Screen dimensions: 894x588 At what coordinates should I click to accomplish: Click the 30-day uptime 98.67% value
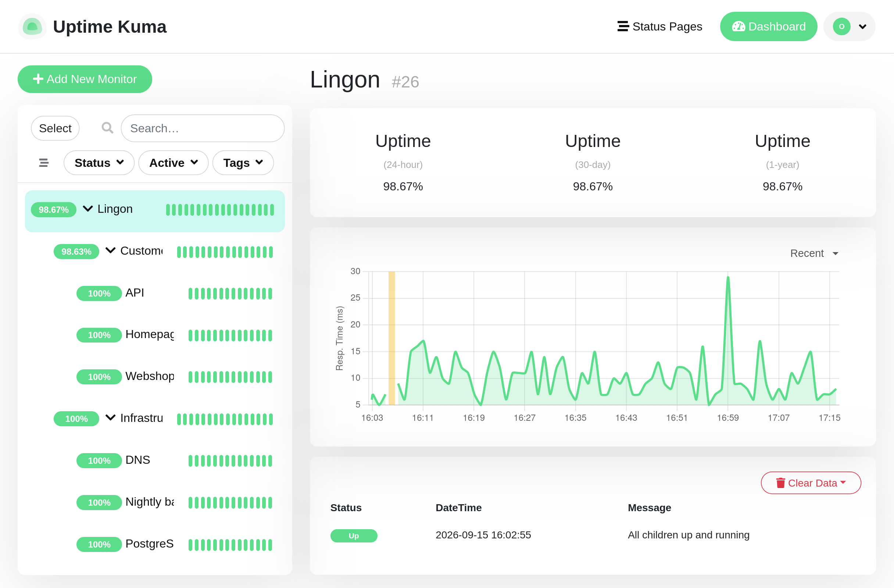(593, 186)
